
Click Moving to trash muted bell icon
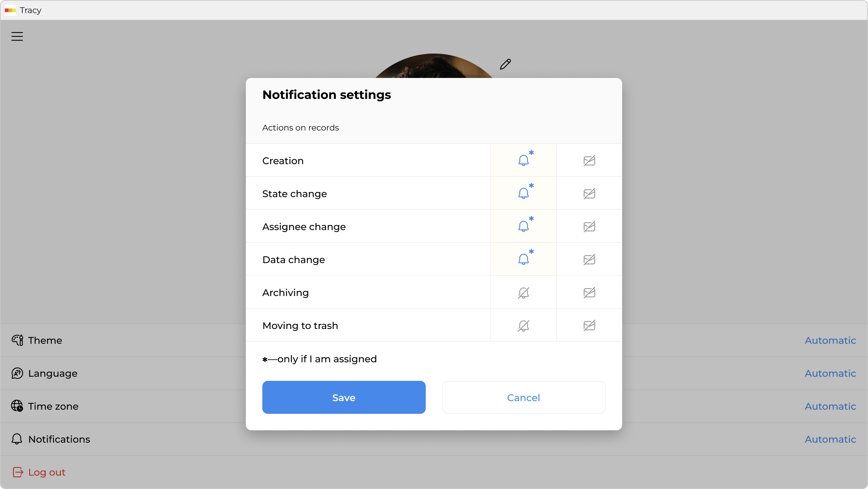click(x=523, y=326)
